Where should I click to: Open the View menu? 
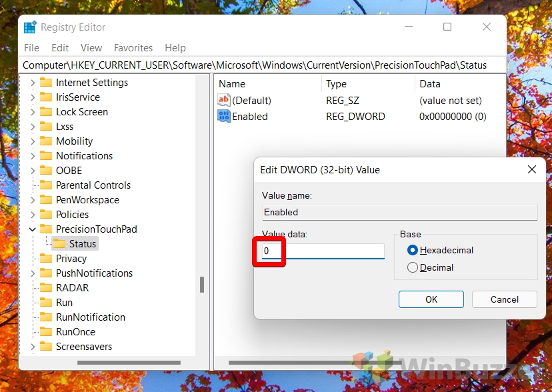(91, 47)
